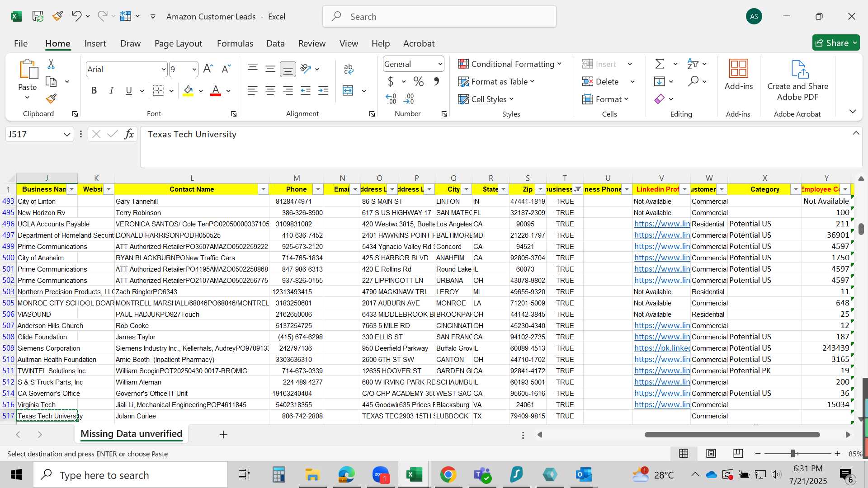Select the Format Painter brush
This screenshot has width=868, height=488.
[51, 99]
